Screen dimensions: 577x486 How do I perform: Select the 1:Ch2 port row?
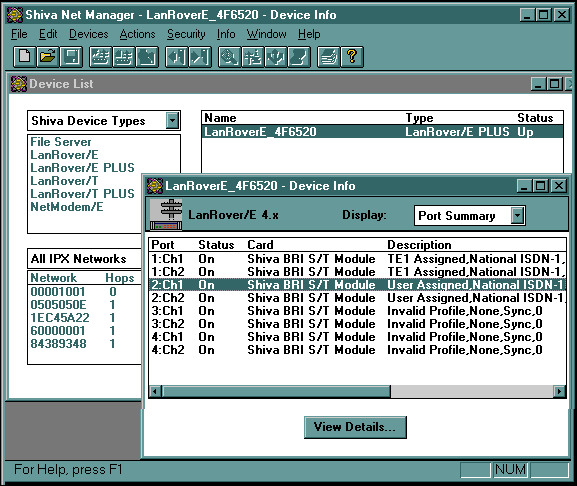click(357, 272)
